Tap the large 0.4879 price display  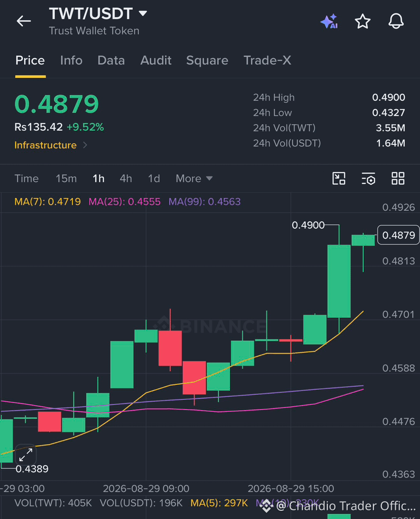coord(57,104)
